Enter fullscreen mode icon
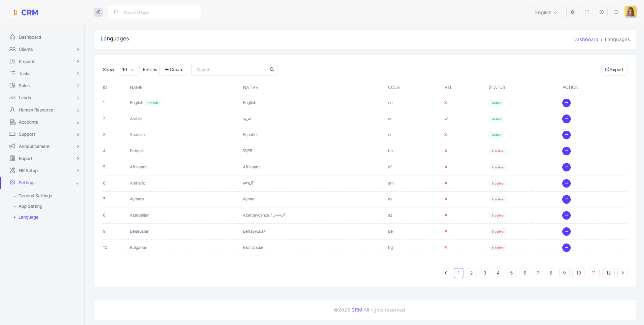Screen dimensions: 644x325 587,12
